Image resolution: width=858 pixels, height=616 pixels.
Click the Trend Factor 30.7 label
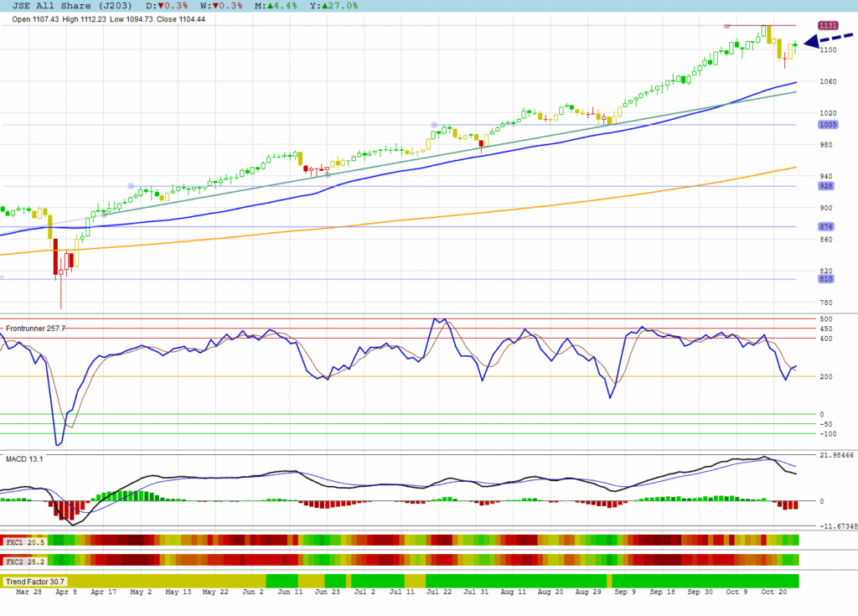35,582
